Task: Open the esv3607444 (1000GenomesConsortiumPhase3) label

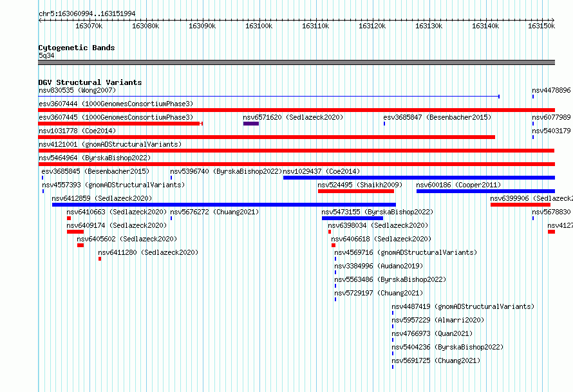Action: tap(116, 104)
